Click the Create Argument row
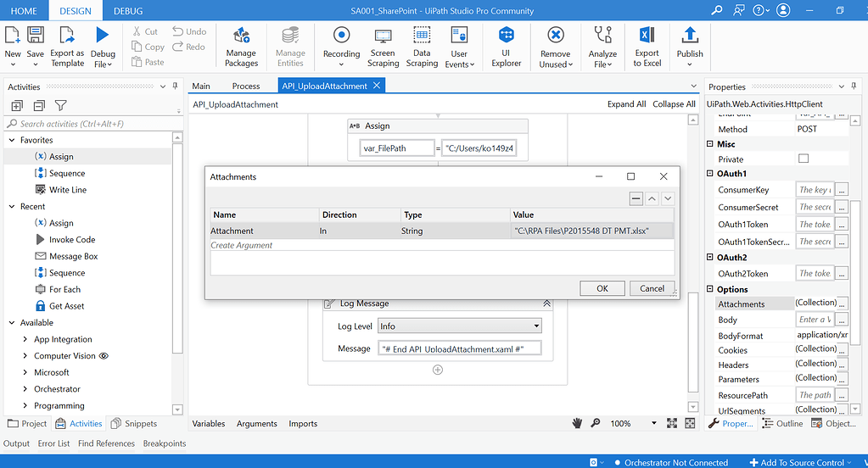The width and height of the screenshot is (868, 468). pos(242,245)
